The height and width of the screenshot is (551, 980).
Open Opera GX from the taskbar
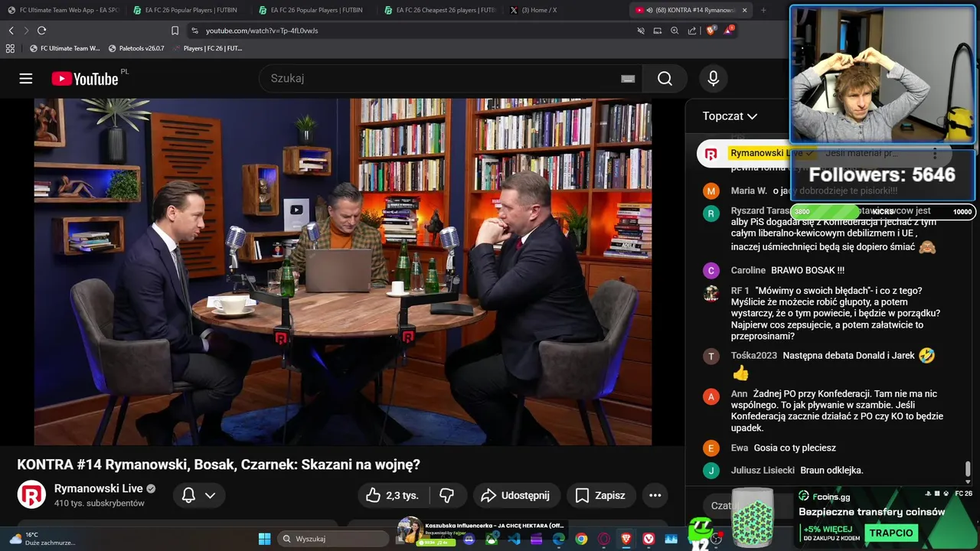click(603, 539)
